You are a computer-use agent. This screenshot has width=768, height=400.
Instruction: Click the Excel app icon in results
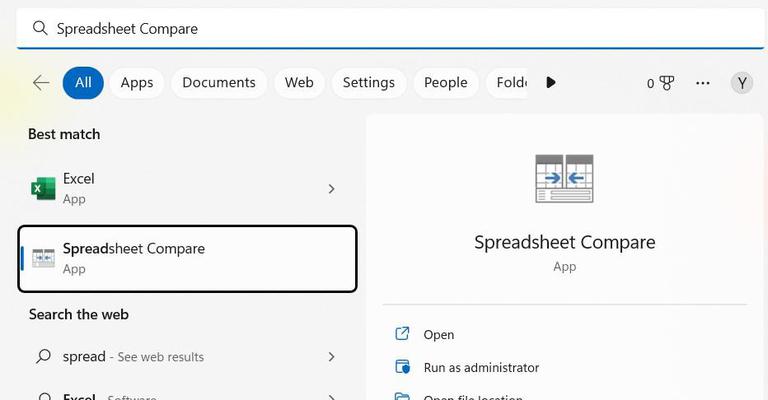(44, 188)
